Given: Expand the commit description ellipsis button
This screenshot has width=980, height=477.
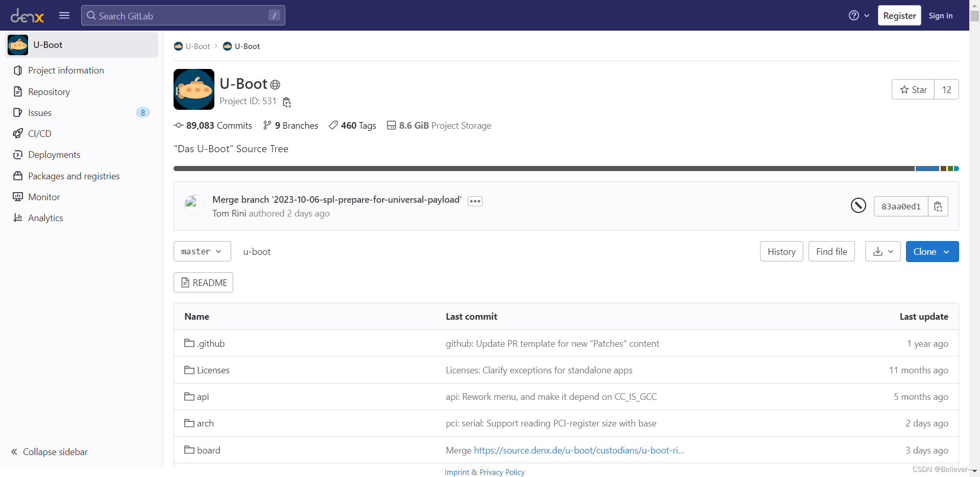Looking at the screenshot, I should tap(475, 201).
